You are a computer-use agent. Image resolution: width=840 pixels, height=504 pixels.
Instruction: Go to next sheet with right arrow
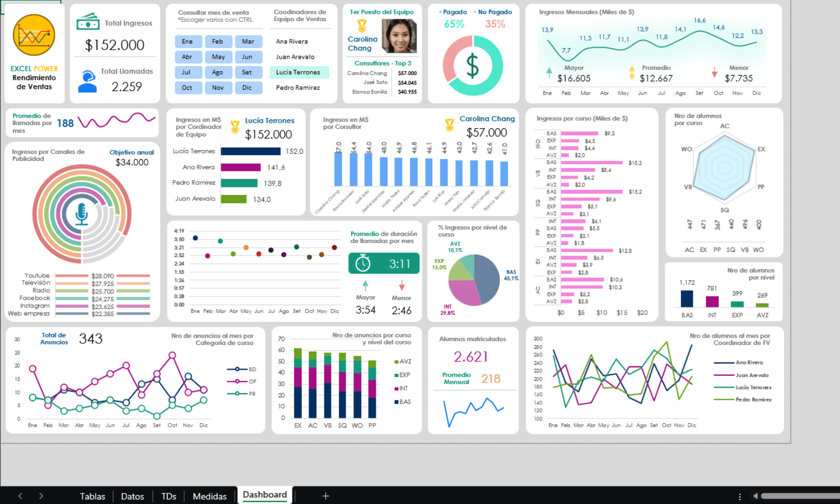point(41,496)
